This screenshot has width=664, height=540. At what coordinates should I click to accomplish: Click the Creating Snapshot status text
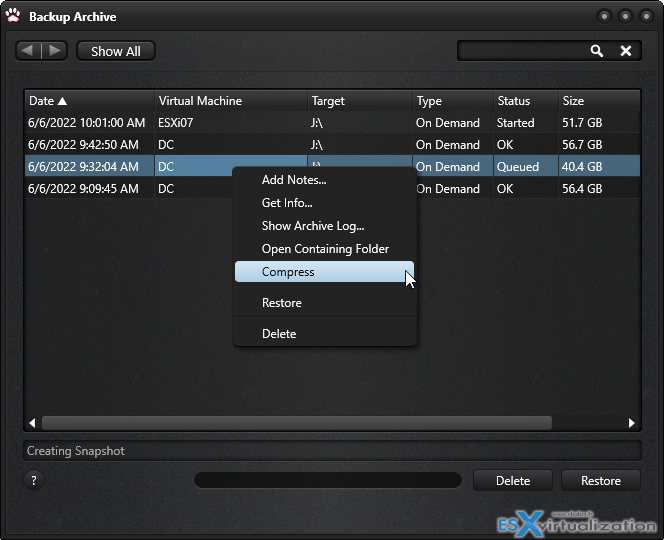(76, 451)
